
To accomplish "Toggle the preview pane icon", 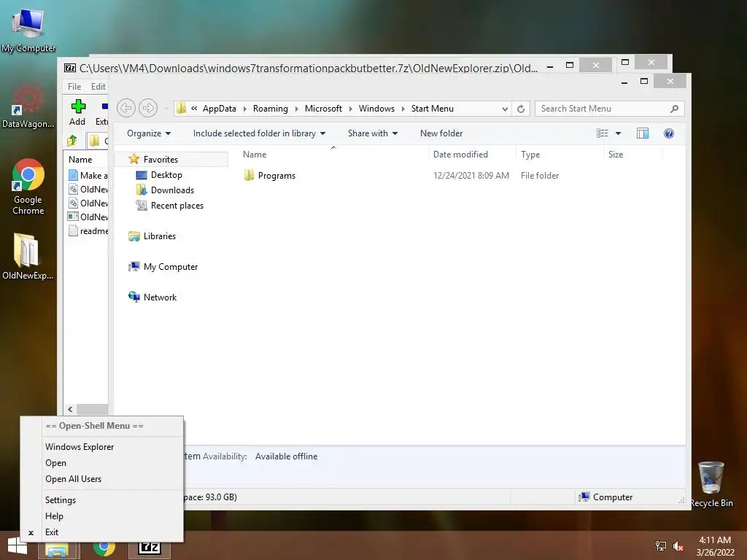I will 642,133.
